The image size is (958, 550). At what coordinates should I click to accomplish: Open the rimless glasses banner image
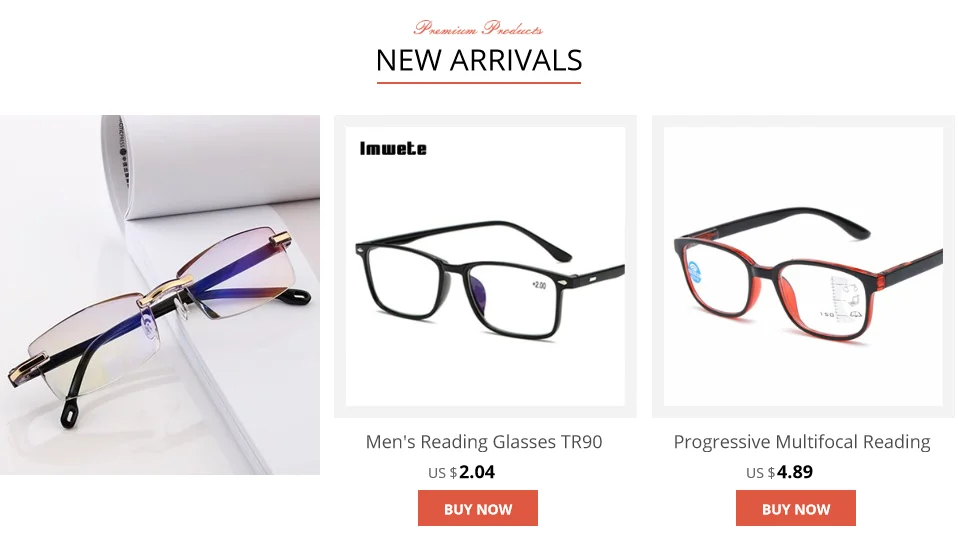click(159, 295)
